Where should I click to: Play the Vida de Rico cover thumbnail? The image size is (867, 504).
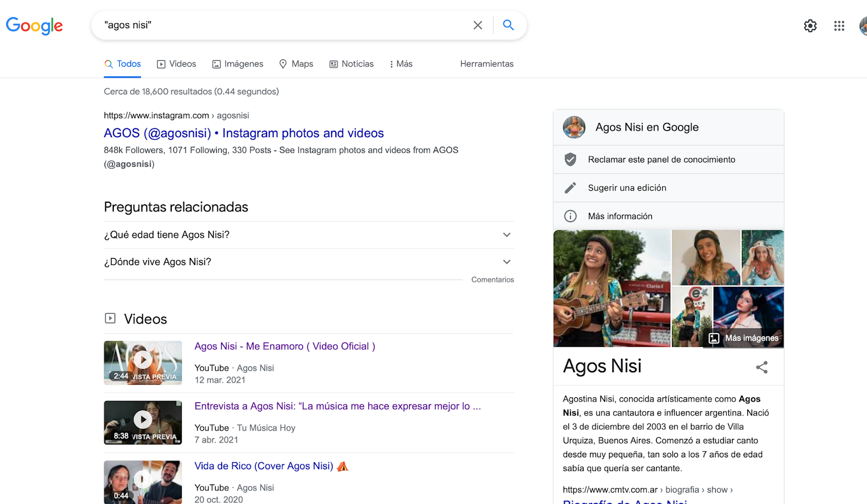point(143,482)
